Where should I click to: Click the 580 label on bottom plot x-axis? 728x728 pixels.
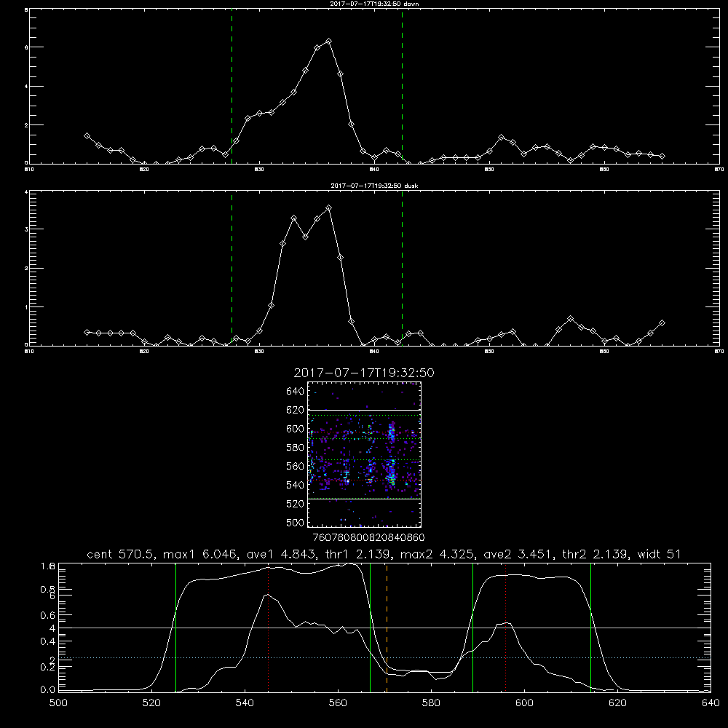click(x=431, y=703)
